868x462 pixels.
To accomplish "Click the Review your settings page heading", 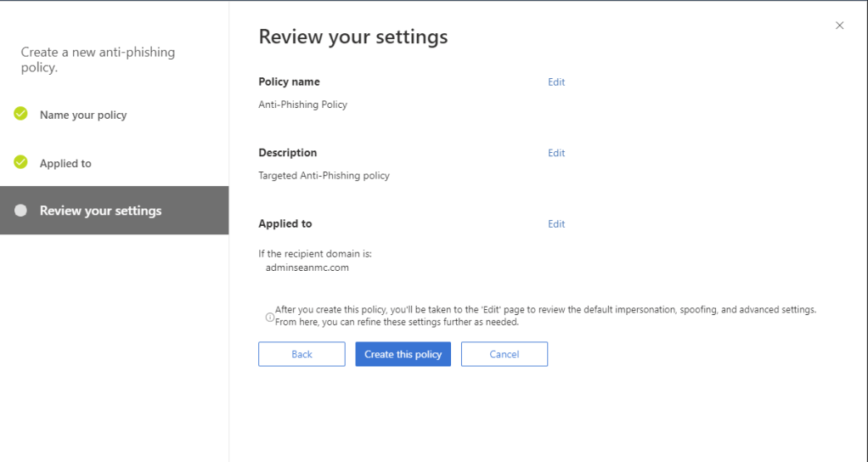I will (x=352, y=37).
